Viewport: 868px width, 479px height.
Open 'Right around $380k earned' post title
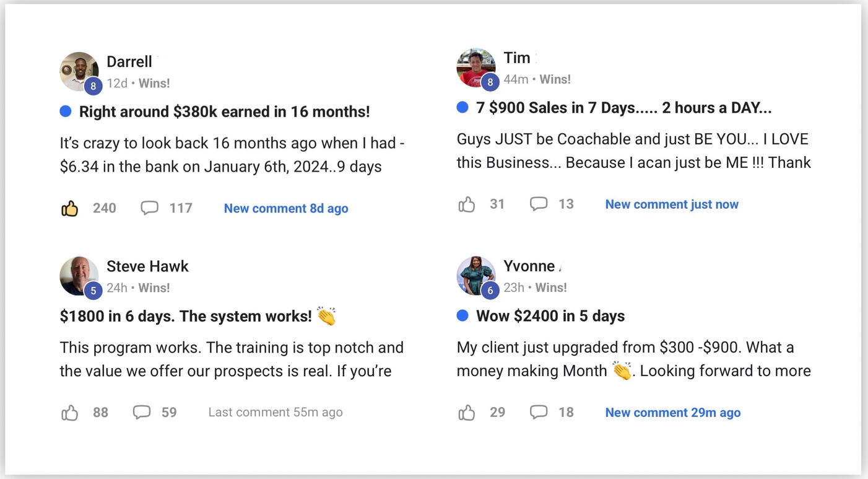(224, 112)
